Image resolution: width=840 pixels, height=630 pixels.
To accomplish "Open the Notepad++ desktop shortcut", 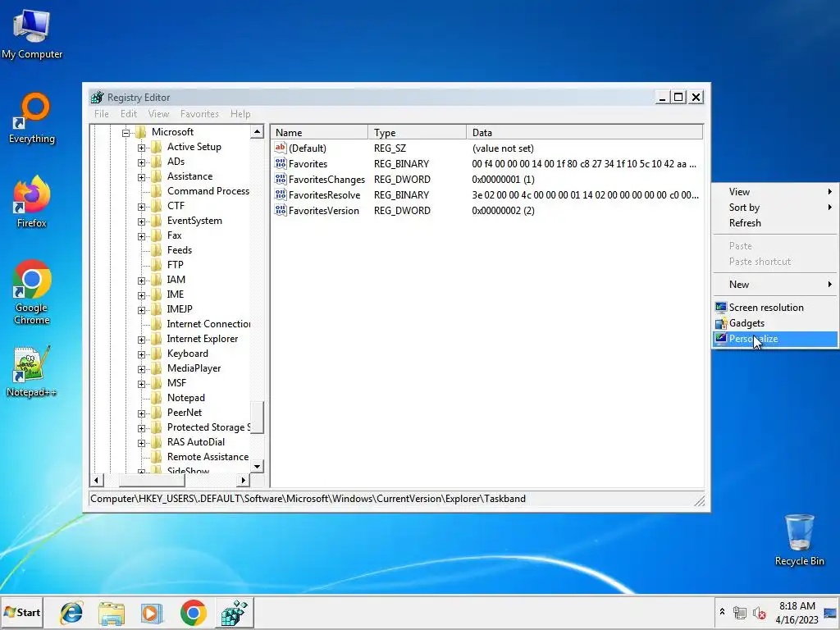I will point(32,372).
